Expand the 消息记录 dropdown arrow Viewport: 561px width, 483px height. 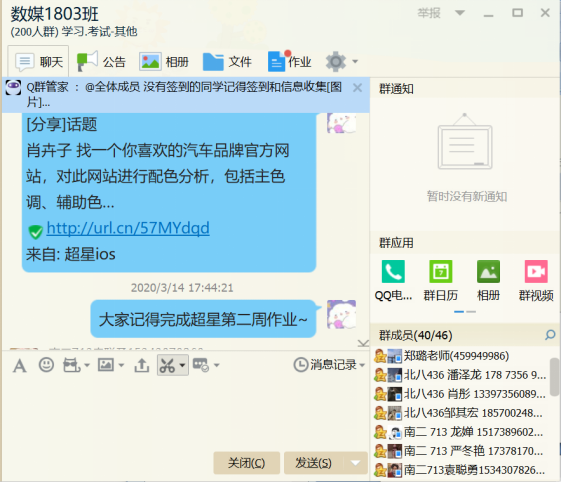(362, 365)
